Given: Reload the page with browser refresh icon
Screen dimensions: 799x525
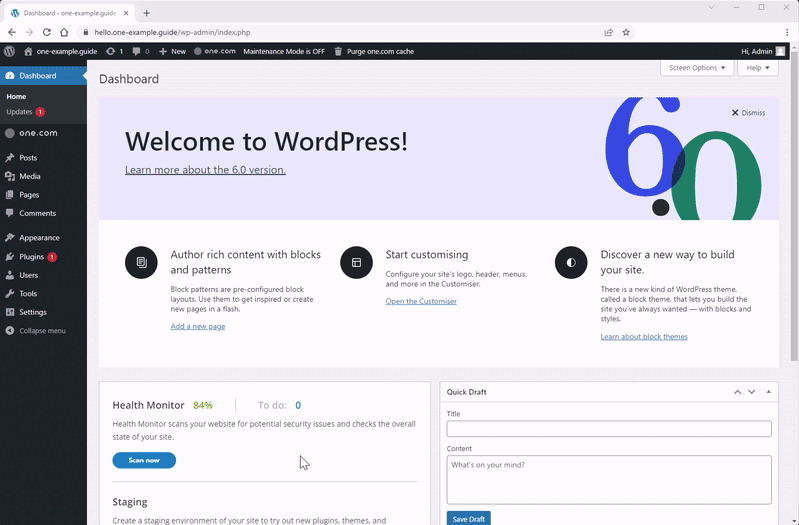Looking at the screenshot, I should click(46, 32).
